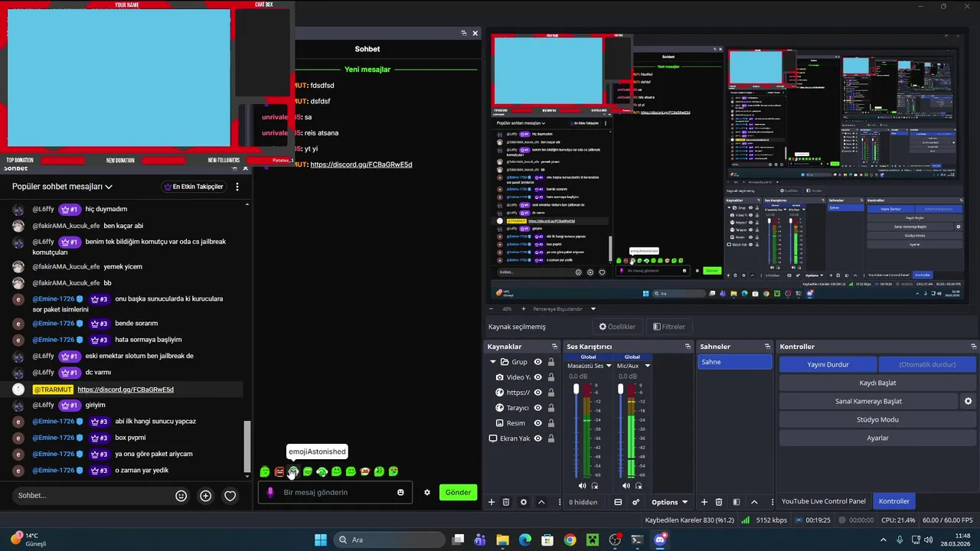Stop stream with Yayını Durdur
The width and height of the screenshot is (980, 551).
(x=828, y=364)
